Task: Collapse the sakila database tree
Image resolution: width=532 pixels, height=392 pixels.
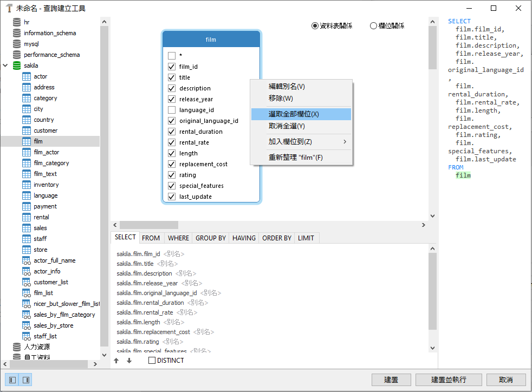Action: point(6,66)
